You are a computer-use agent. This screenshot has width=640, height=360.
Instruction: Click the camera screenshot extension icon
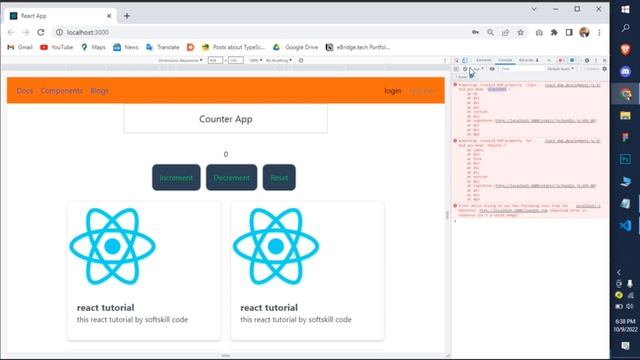pyautogui.click(x=539, y=32)
